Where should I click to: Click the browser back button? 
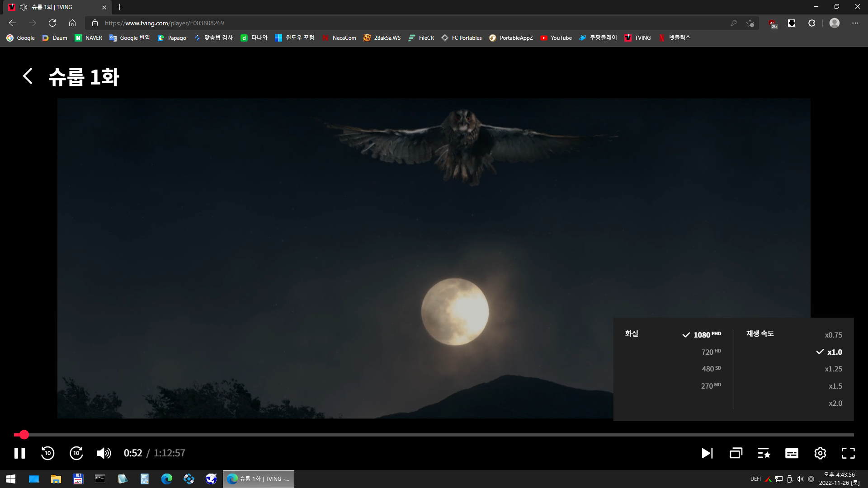pyautogui.click(x=13, y=23)
